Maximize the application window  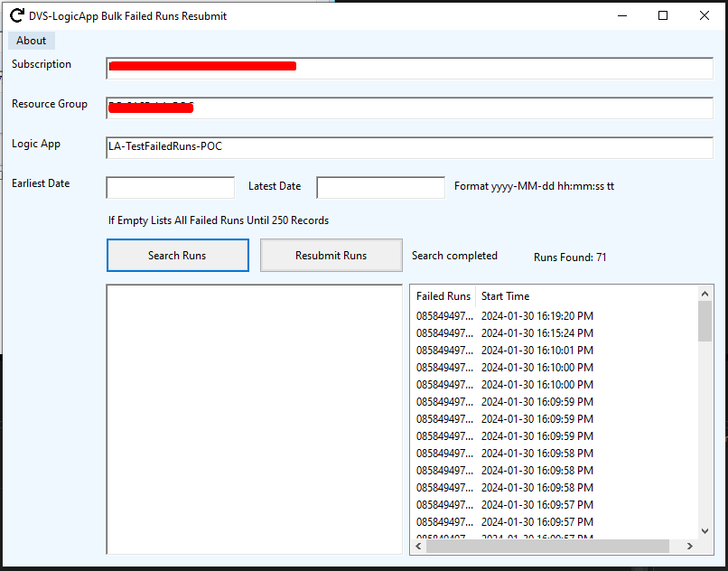663,15
